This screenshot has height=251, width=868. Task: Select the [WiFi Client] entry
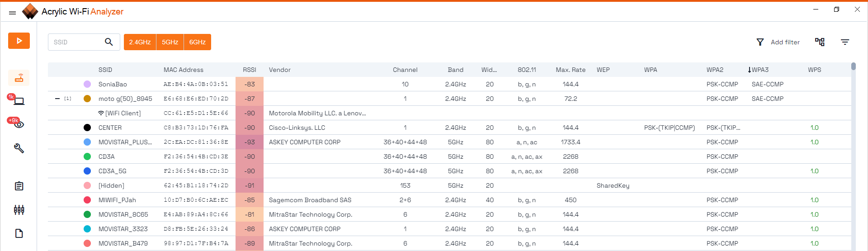(123, 113)
